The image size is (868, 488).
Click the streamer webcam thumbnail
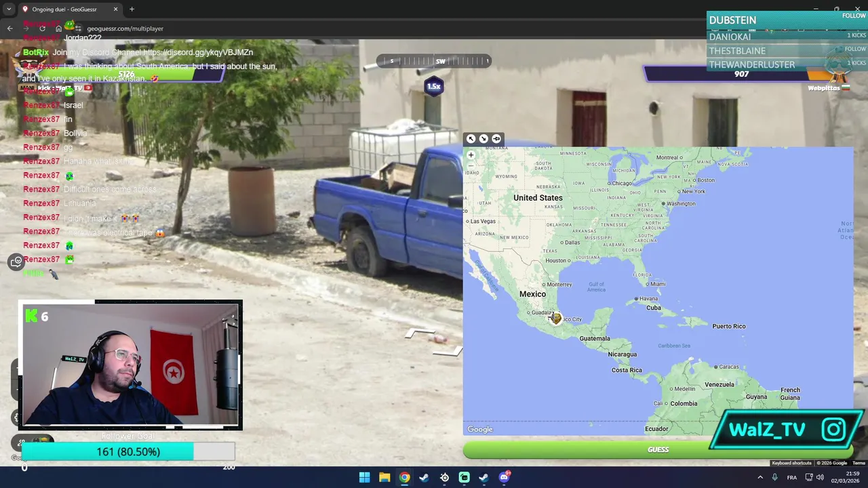[130, 365]
